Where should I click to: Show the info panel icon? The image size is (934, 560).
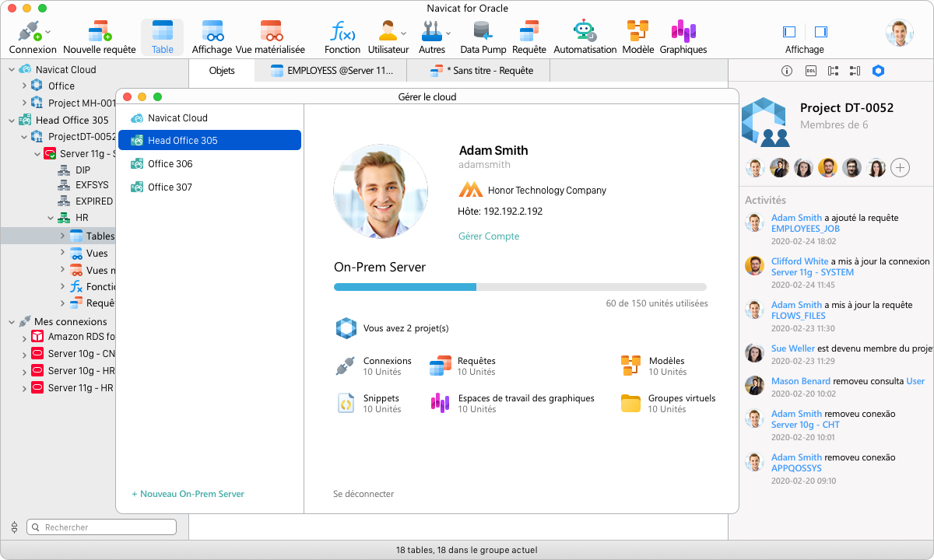click(787, 71)
